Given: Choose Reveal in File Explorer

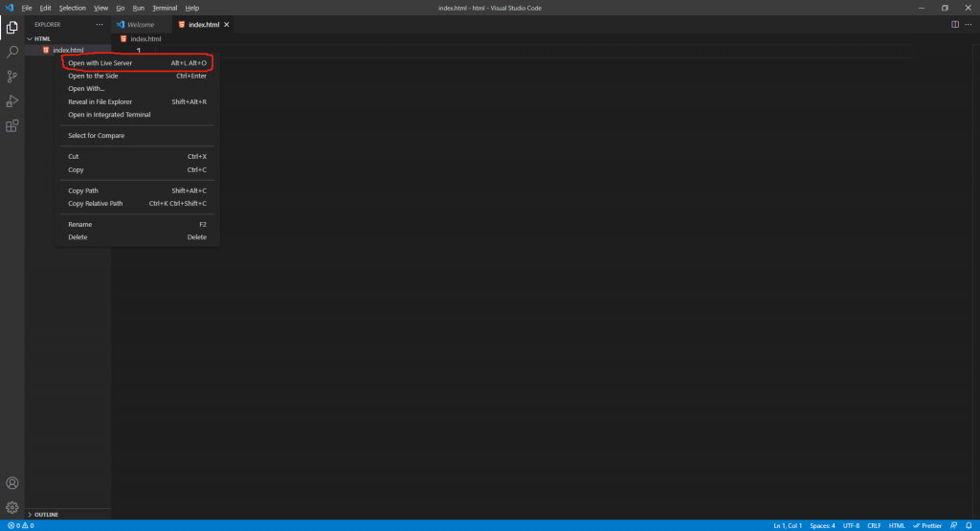Looking at the screenshot, I should [137, 101].
